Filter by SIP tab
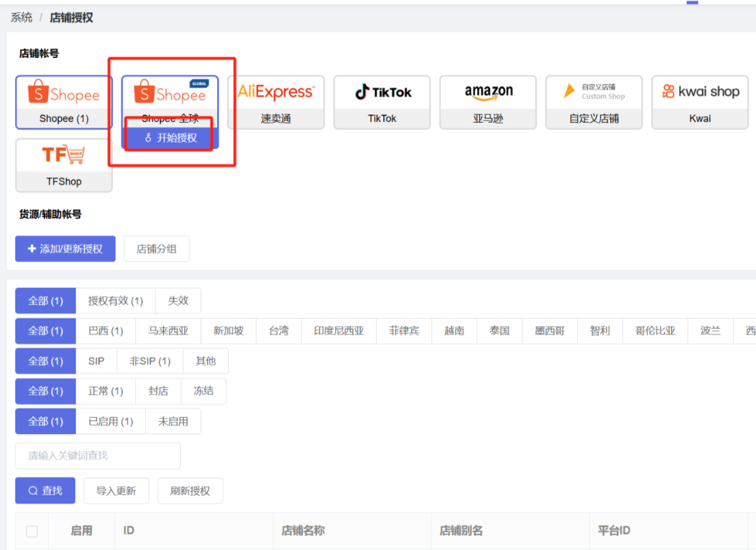This screenshot has height=550, width=756. tap(96, 361)
